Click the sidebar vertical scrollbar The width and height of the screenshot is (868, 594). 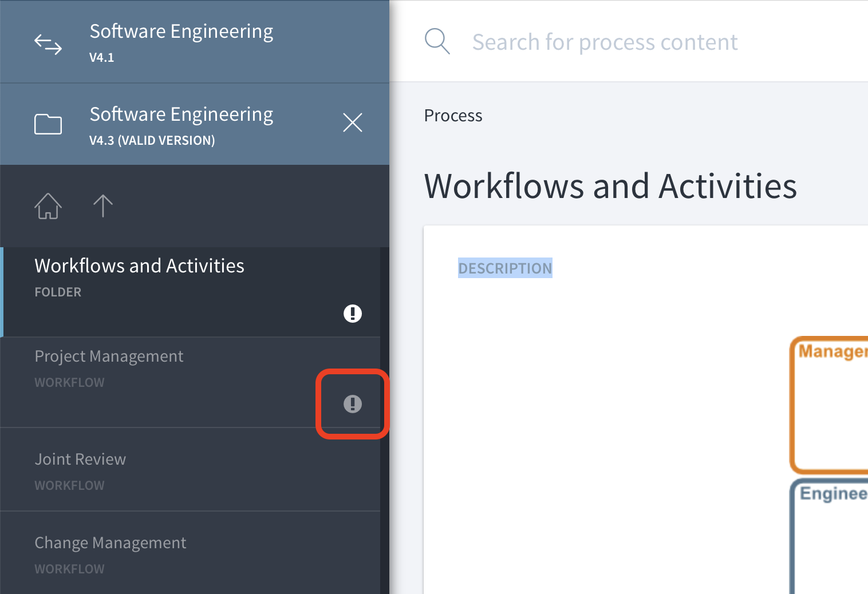385,421
